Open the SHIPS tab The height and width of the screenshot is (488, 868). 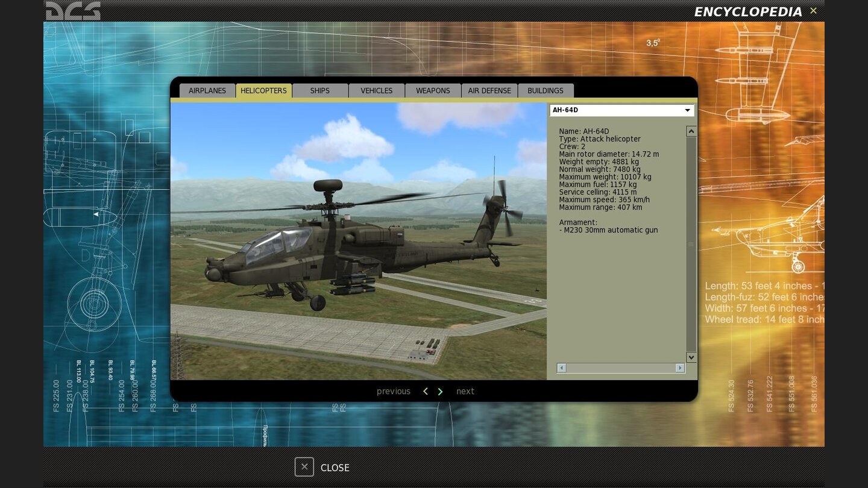tap(320, 90)
